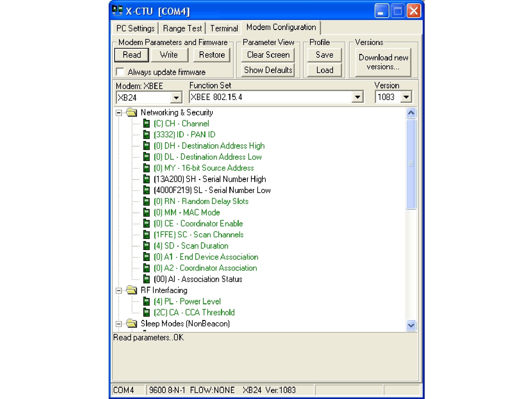Minimize the X-CTU window

tap(382, 11)
